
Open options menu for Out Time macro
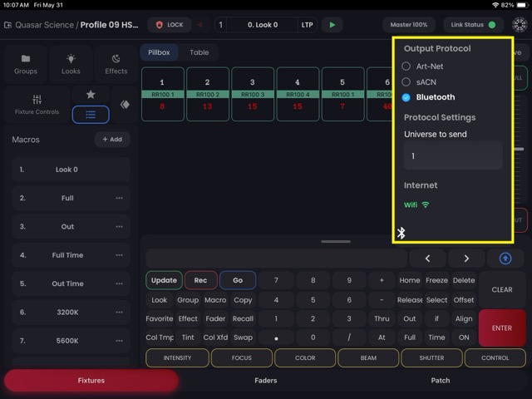point(119,283)
